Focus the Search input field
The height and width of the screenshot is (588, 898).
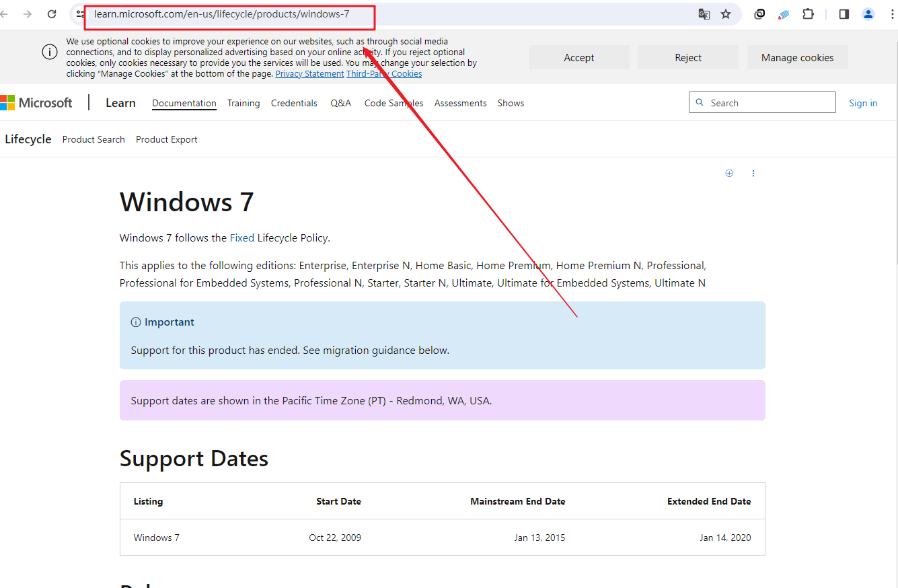[x=767, y=103]
